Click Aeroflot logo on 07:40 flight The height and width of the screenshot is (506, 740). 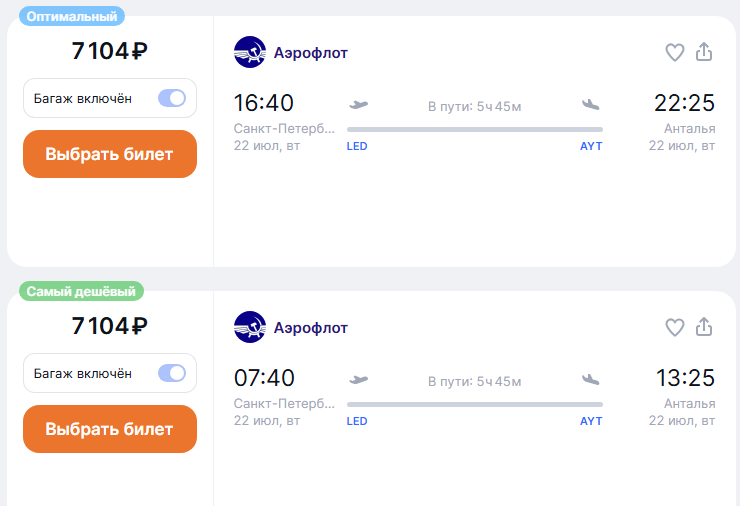click(x=250, y=327)
